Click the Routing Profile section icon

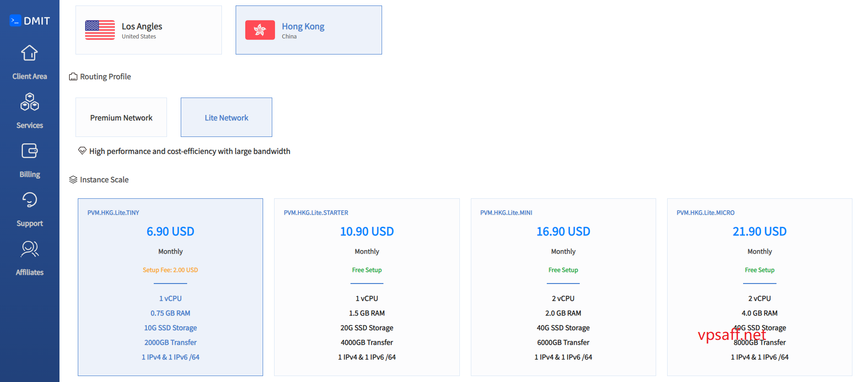coord(73,76)
